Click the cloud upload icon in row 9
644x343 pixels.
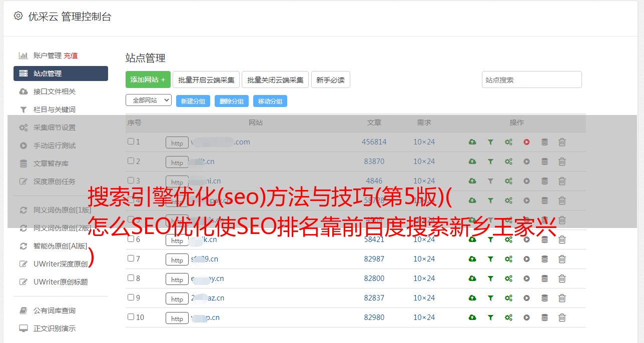point(472,298)
